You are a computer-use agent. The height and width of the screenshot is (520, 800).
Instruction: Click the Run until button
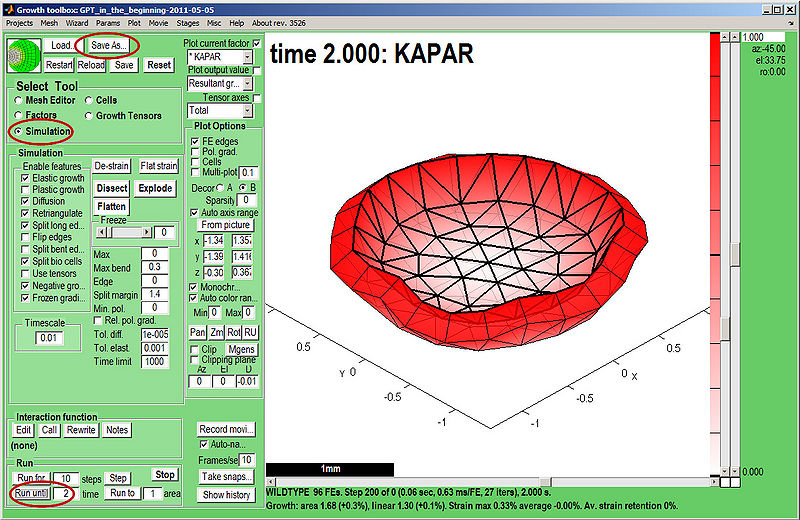coord(30,493)
